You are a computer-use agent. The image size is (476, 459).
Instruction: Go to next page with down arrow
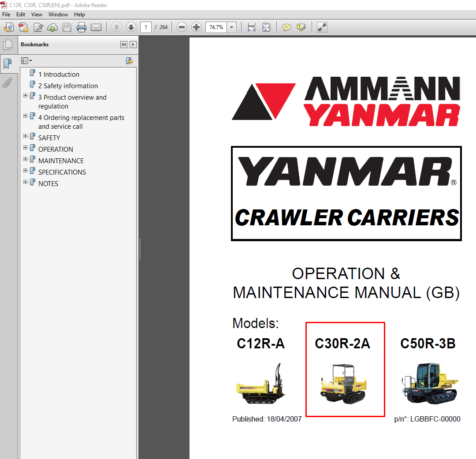click(131, 27)
